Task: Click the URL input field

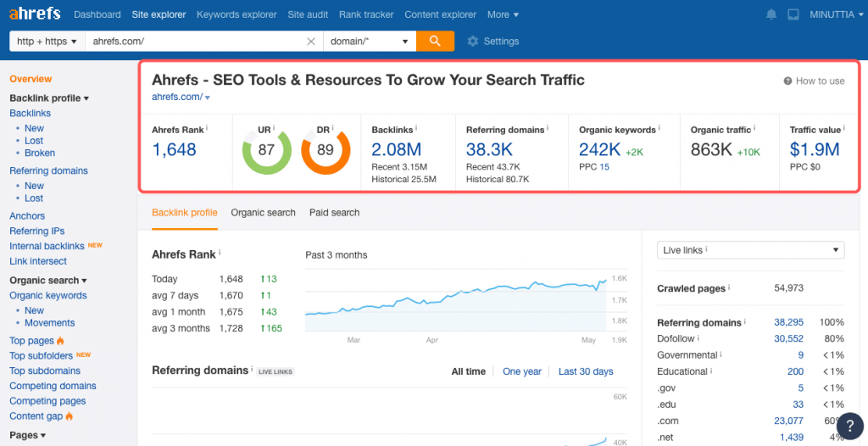Action: 195,42
